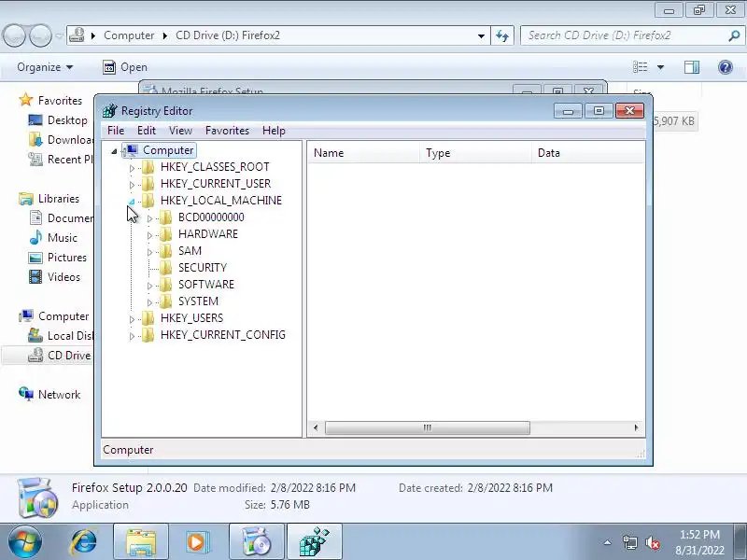Image resolution: width=747 pixels, height=560 pixels.
Task: Expand HKEY_CURRENT_USER key
Action: point(132,184)
